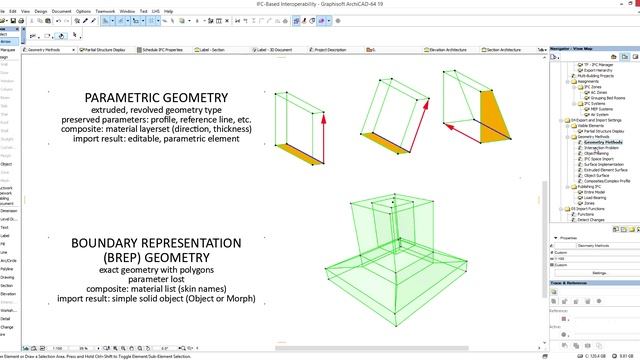Collapse the Publishing IFC folder in Navigator

point(567,187)
